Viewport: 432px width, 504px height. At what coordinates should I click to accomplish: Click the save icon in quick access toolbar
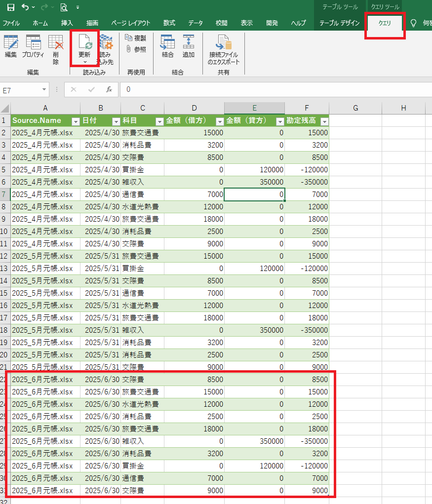coord(11,7)
